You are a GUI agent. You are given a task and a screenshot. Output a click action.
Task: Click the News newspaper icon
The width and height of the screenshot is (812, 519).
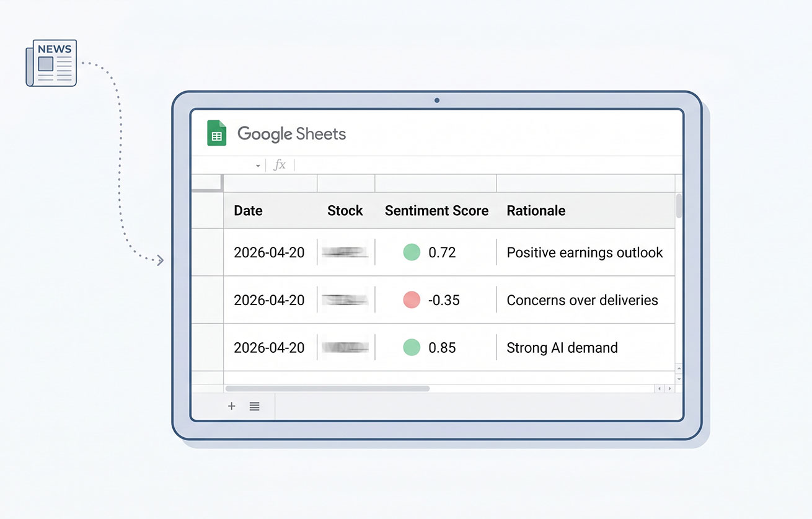click(x=51, y=63)
